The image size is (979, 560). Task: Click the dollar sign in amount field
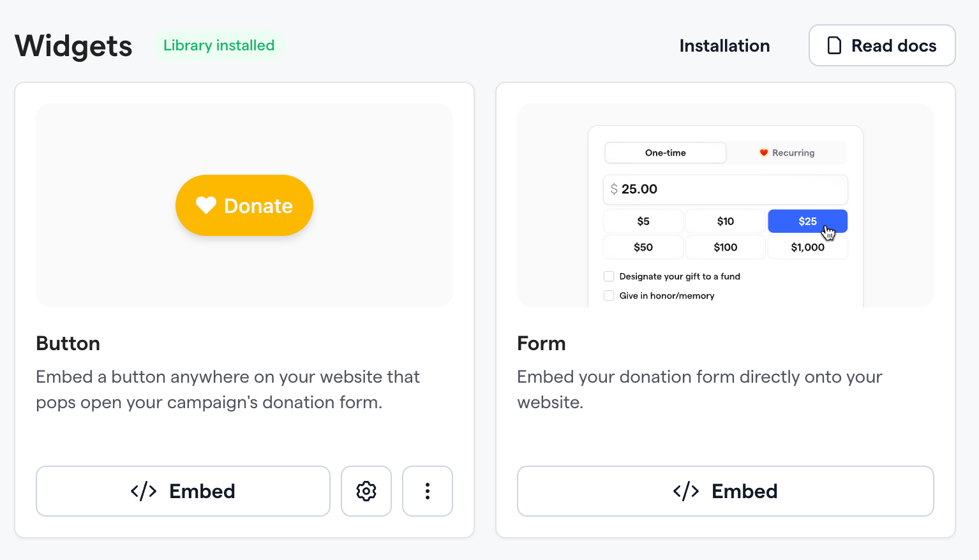[x=614, y=189]
